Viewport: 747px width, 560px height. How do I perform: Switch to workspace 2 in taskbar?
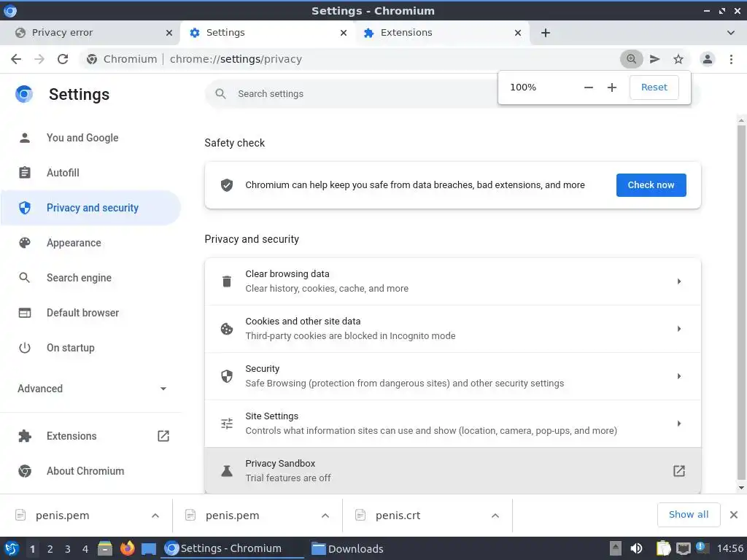point(50,549)
